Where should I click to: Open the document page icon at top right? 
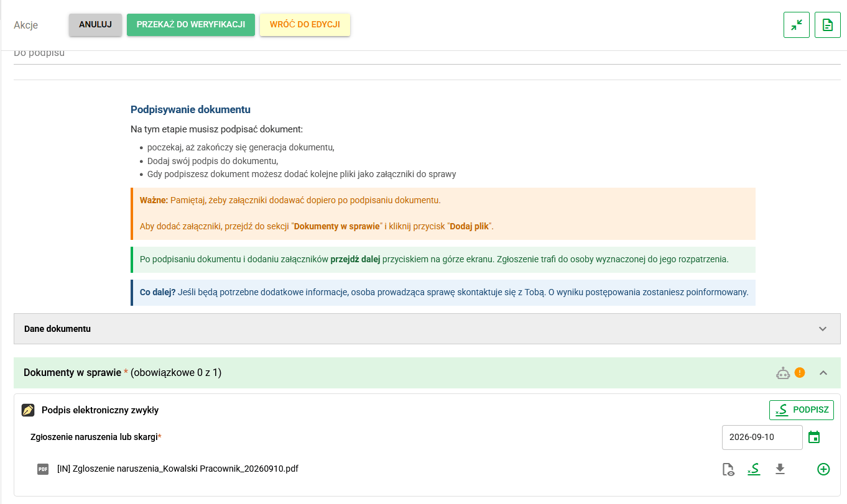coord(828,25)
